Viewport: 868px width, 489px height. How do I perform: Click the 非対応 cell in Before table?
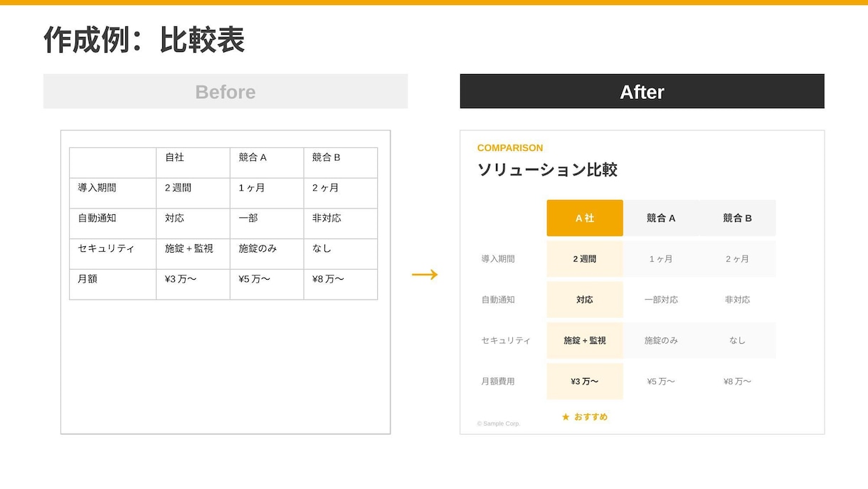tap(341, 224)
